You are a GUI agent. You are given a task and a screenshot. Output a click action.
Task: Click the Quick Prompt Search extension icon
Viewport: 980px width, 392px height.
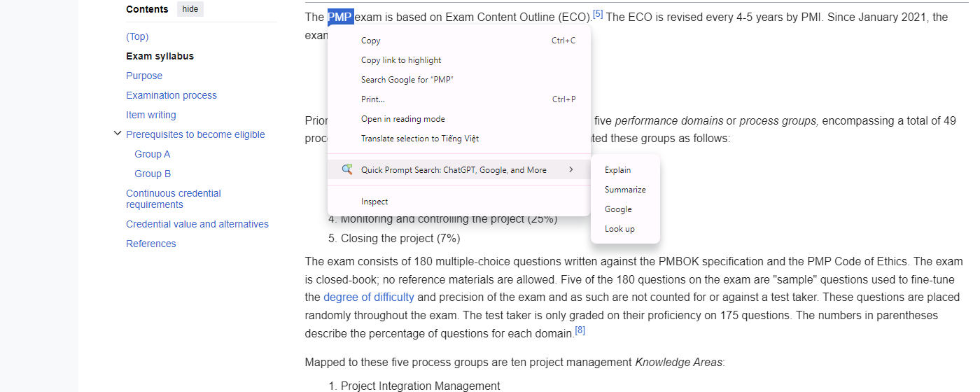(x=346, y=169)
